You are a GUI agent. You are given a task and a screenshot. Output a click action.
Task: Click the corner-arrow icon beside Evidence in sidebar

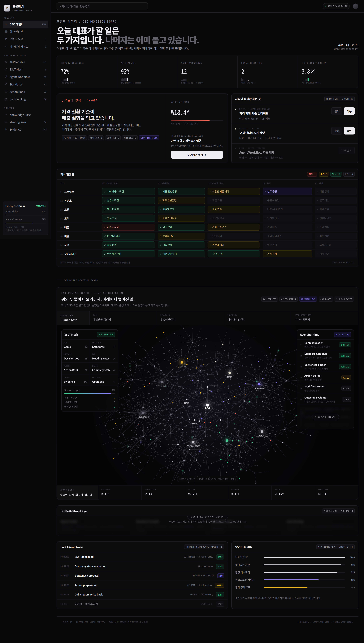(x=6, y=130)
